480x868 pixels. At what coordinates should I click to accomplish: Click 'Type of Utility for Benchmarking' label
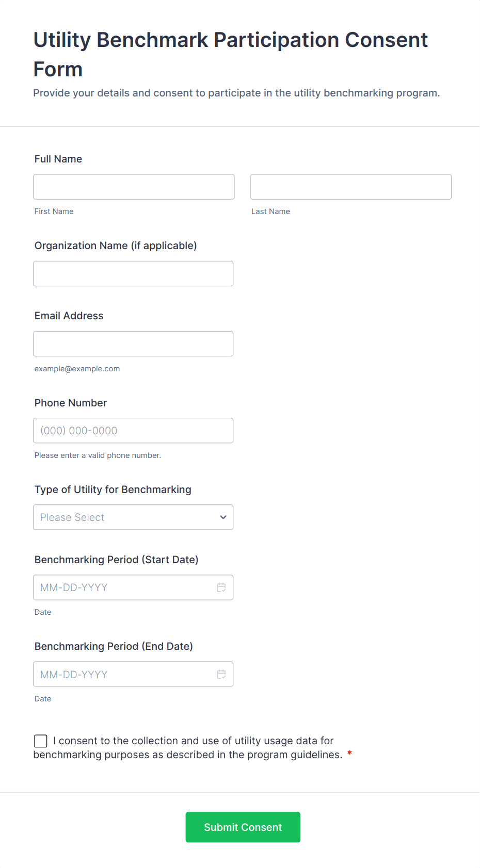[113, 489]
